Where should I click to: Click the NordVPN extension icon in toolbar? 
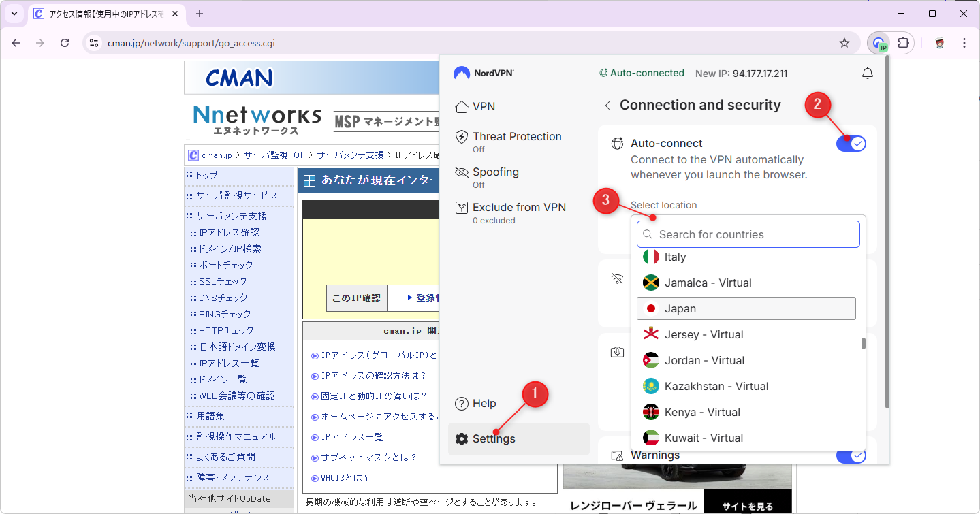(x=880, y=43)
